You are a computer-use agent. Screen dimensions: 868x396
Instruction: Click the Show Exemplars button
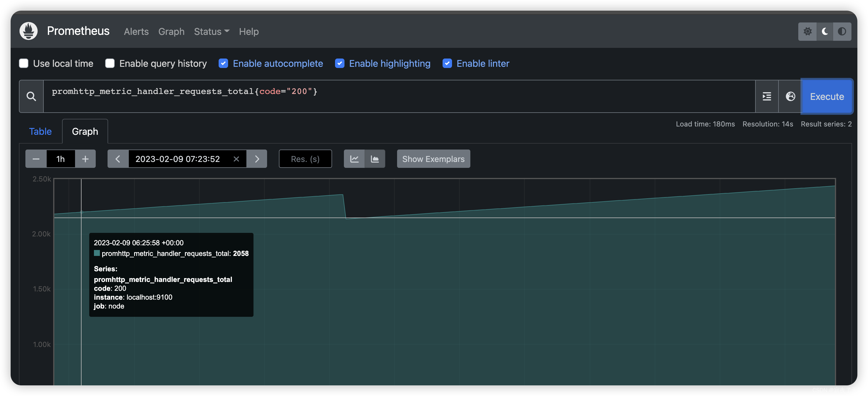433,159
